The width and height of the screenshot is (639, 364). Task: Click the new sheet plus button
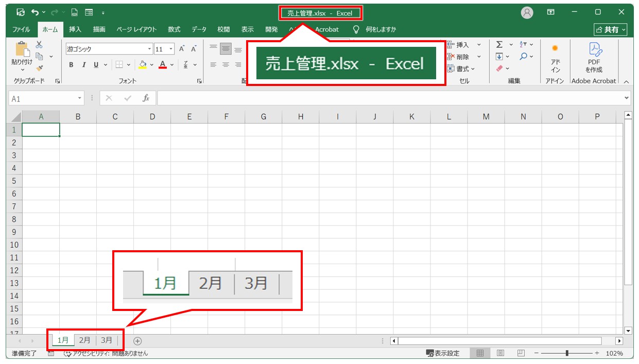(137, 340)
